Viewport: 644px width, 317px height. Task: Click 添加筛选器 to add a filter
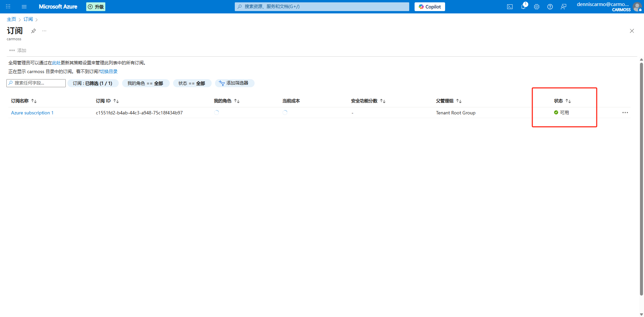tap(234, 83)
